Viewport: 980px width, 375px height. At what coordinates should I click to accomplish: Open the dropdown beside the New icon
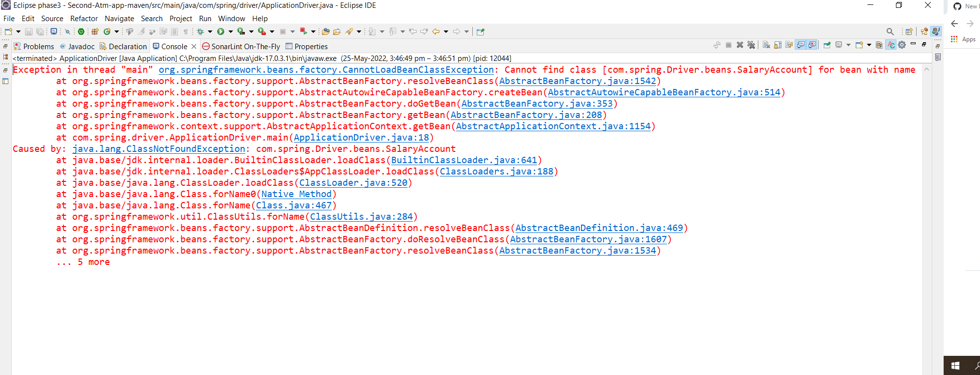coord(18,31)
